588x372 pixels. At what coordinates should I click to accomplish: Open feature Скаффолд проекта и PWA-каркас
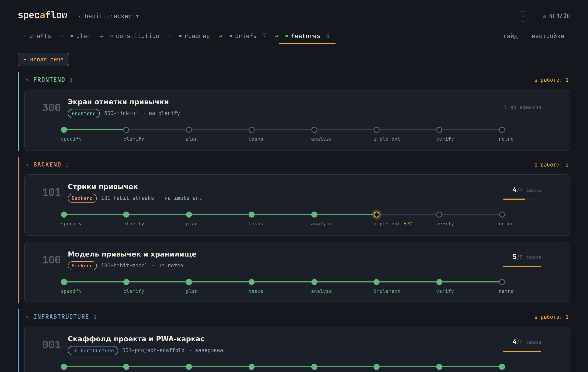(x=136, y=339)
